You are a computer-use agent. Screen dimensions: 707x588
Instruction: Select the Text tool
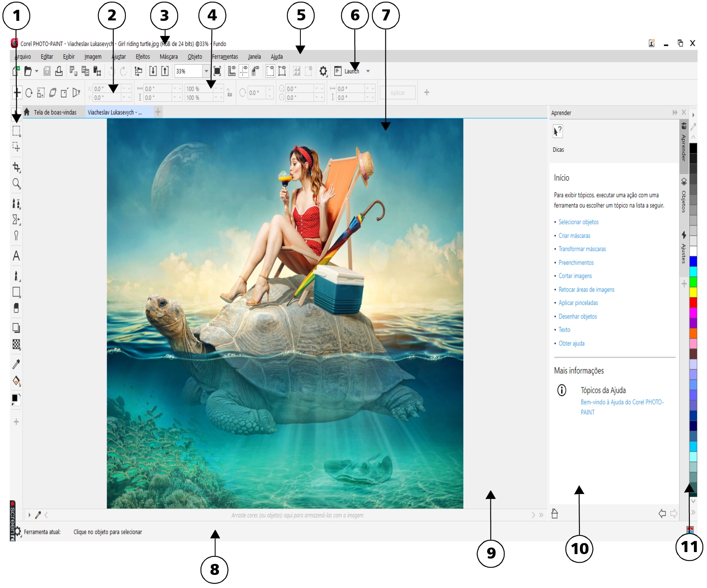tap(16, 256)
